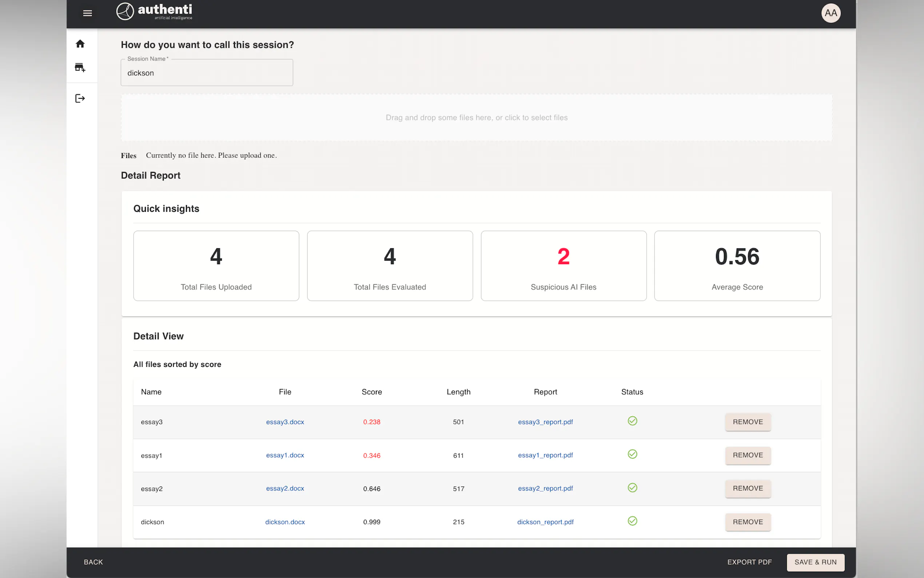Click the name cell dickson in table
The height and width of the screenshot is (578, 924).
[x=152, y=522]
